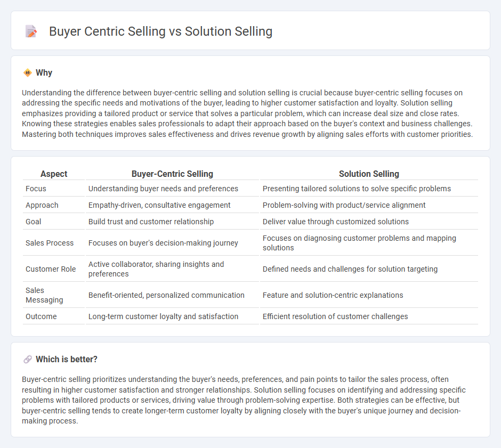Viewport: 501px width, 448px height.
Task: Click cell Long-term customer loyalty and satisfaction
Action: pos(172,316)
